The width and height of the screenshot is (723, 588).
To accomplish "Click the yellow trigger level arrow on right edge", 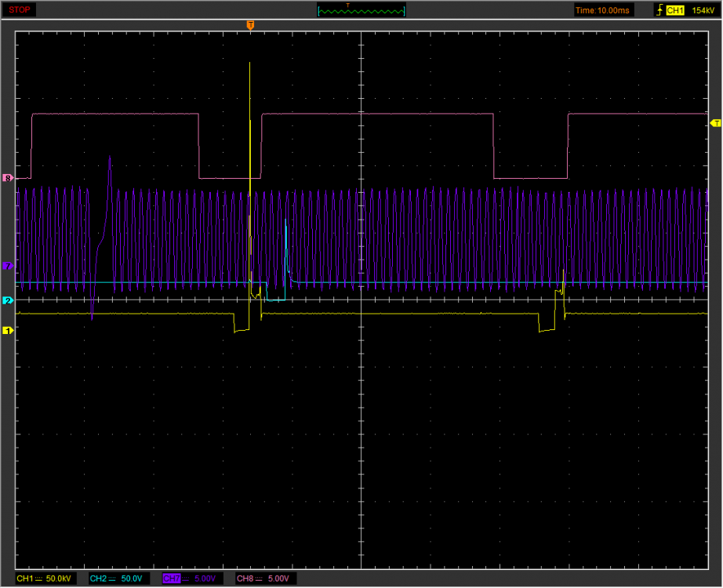I will coord(714,123).
